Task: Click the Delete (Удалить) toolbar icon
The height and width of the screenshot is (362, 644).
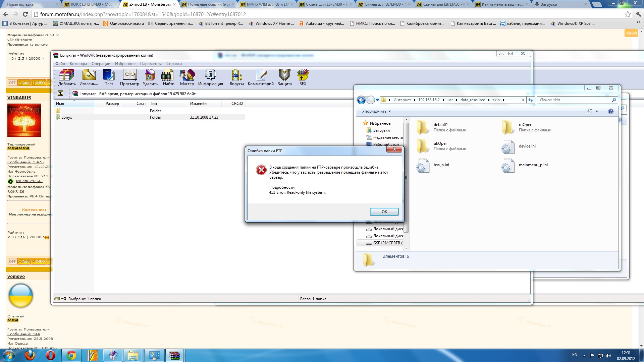Action: point(150,77)
